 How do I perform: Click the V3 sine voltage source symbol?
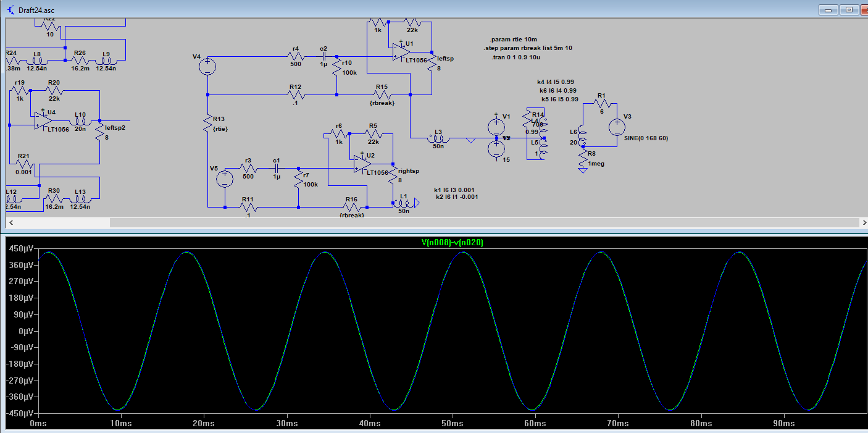coord(617,128)
